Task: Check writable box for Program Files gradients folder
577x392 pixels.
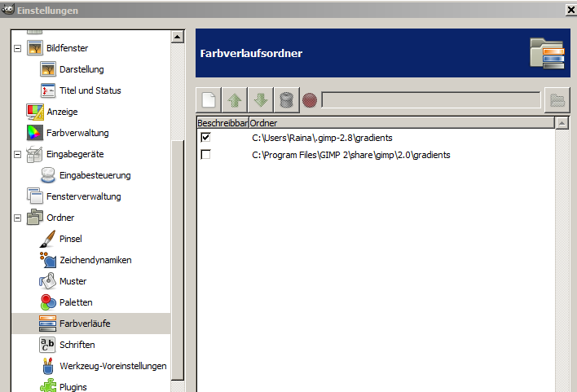Action: tap(205, 154)
